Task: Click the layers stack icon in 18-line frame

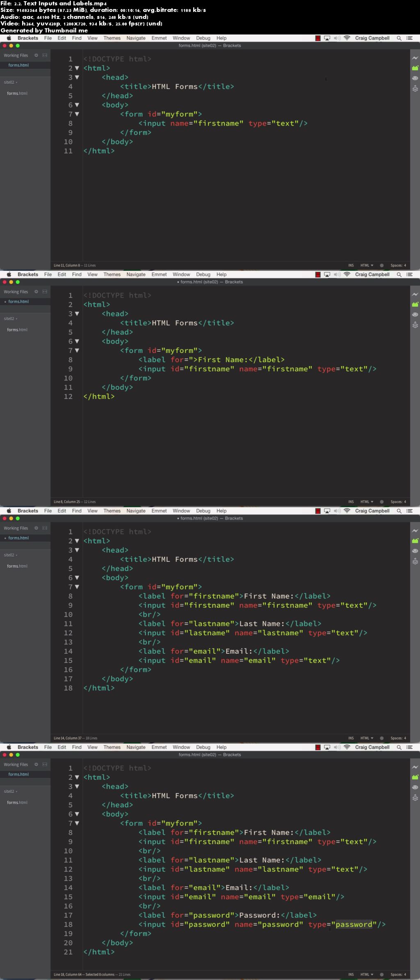Action: click(415, 561)
